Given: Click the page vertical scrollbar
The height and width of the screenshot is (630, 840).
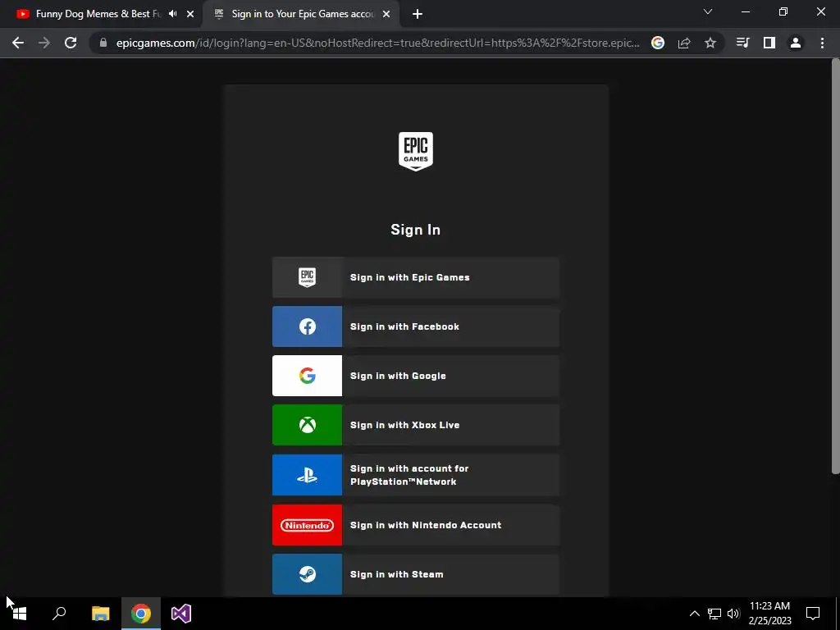Looking at the screenshot, I should tap(835, 267).
